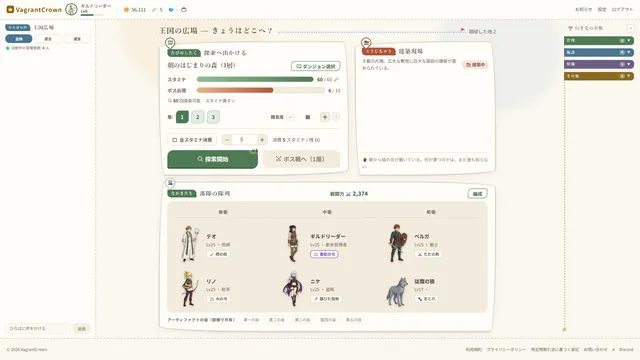Click ログアウト in top navigation
This screenshot has height=360, width=640.
click(x=622, y=9)
